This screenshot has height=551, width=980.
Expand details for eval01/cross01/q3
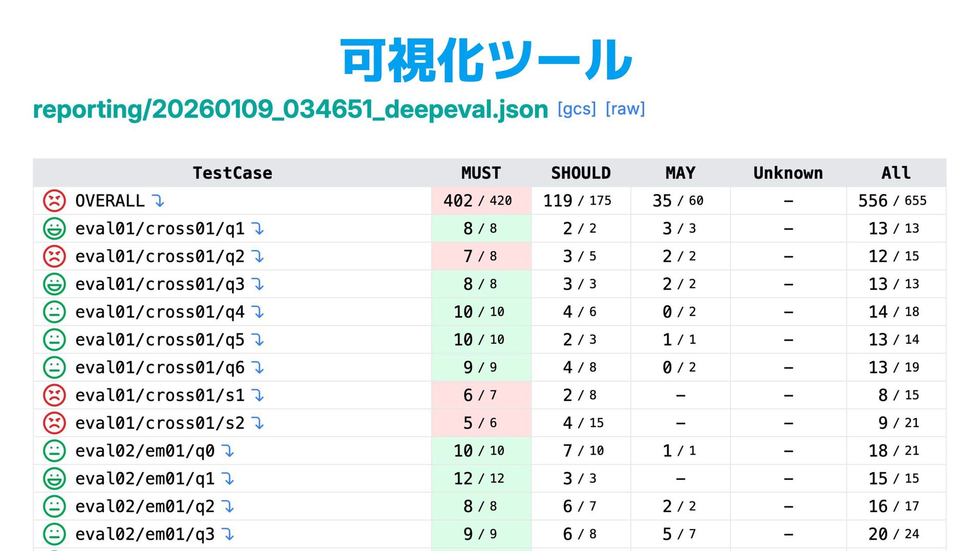(258, 284)
